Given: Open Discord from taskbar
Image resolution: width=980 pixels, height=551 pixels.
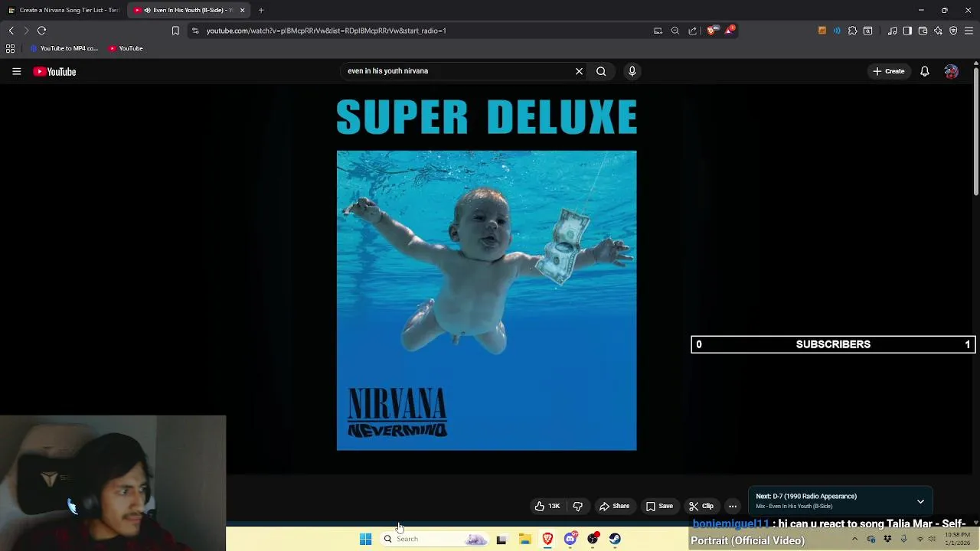Looking at the screenshot, I should click(x=570, y=539).
